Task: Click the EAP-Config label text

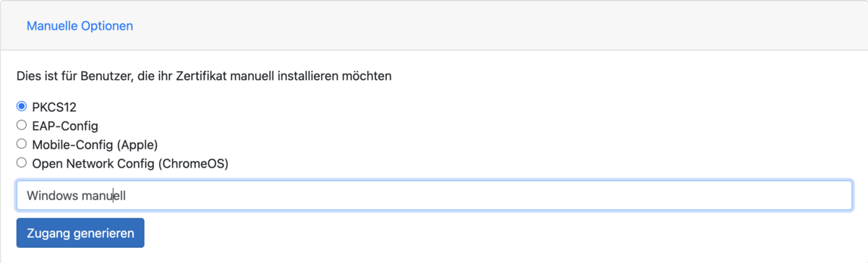Action: point(65,126)
